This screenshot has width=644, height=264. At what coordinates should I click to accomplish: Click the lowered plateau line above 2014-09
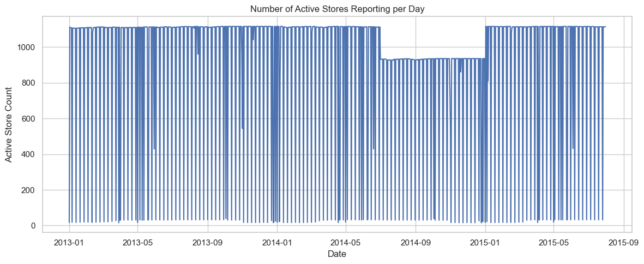416,59
